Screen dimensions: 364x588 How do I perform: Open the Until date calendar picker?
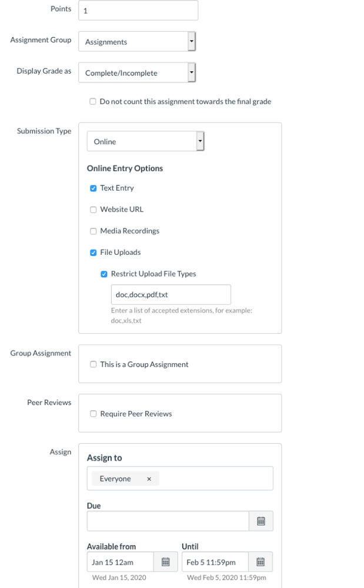[261, 562]
